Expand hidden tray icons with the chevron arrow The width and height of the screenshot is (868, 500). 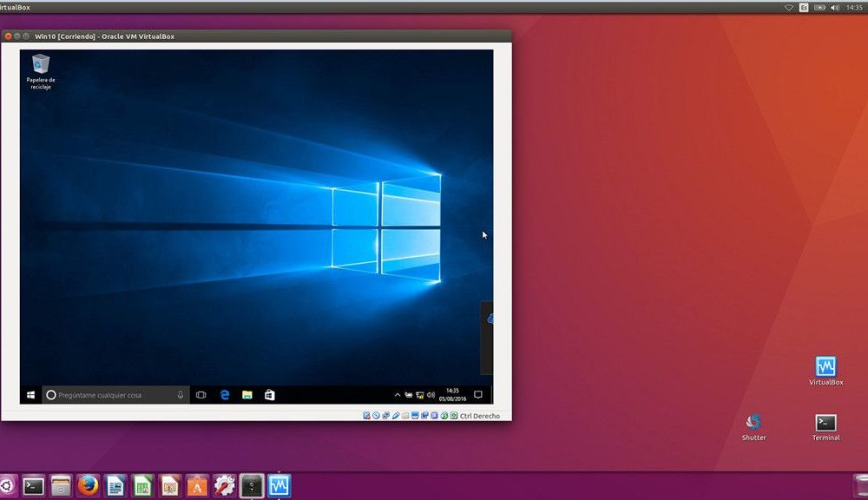pyautogui.click(x=397, y=394)
